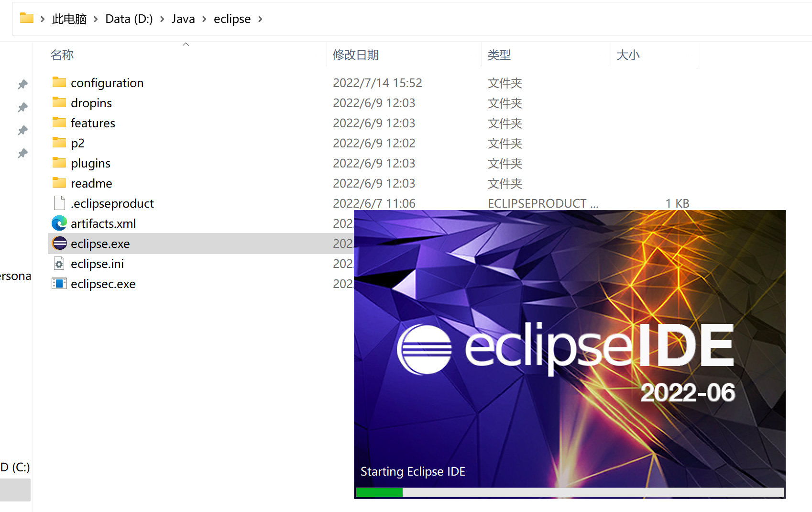Screen dimensions: 812x512
Task: Click the date 2022/6/9 12:02
Action: [x=374, y=143]
